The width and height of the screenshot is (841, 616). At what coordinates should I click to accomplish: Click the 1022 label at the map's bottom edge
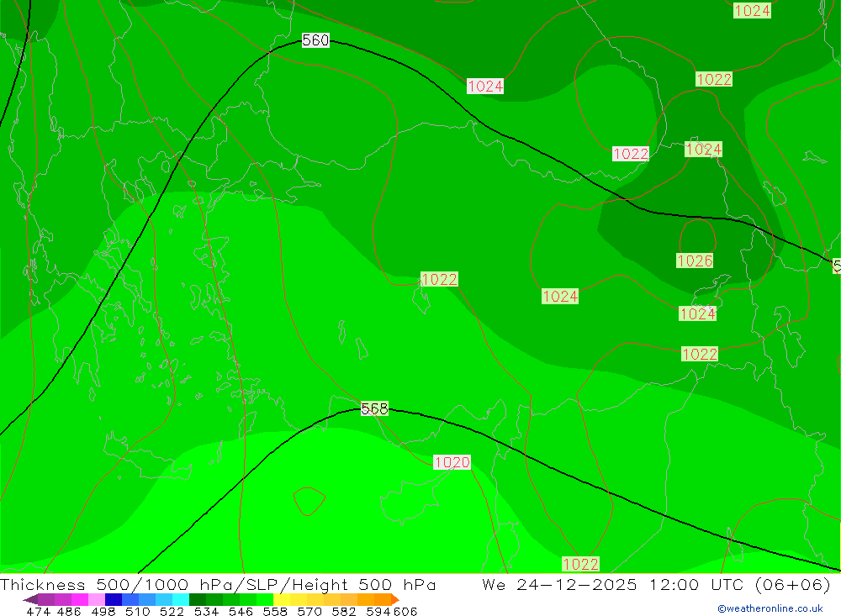pos(580,564)
